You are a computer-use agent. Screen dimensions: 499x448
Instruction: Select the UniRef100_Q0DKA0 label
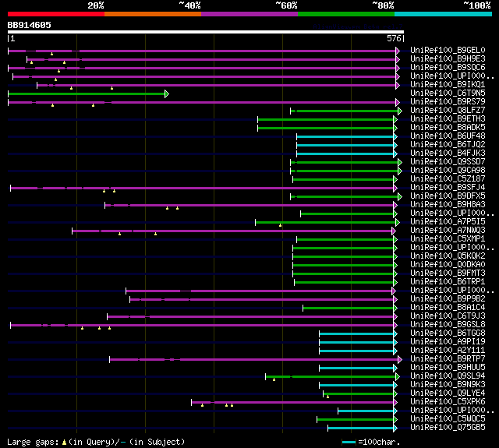pyautogui.click(x=448, y=265)
